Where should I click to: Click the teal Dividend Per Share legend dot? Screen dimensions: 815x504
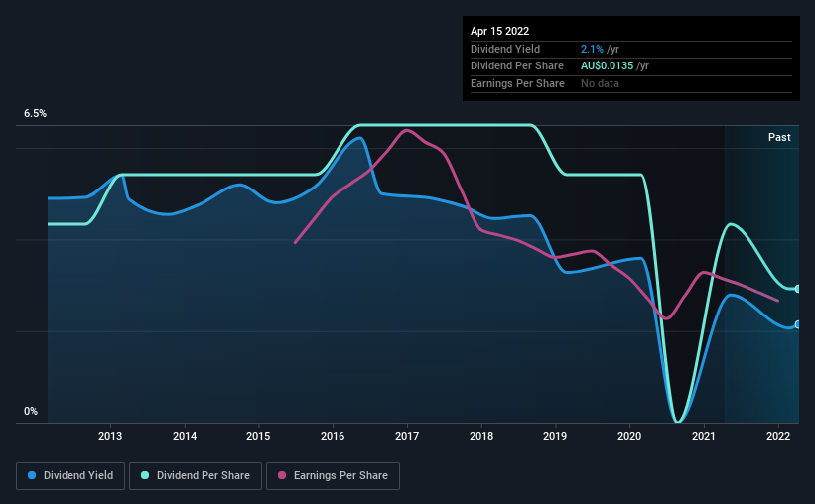(145, 475)
